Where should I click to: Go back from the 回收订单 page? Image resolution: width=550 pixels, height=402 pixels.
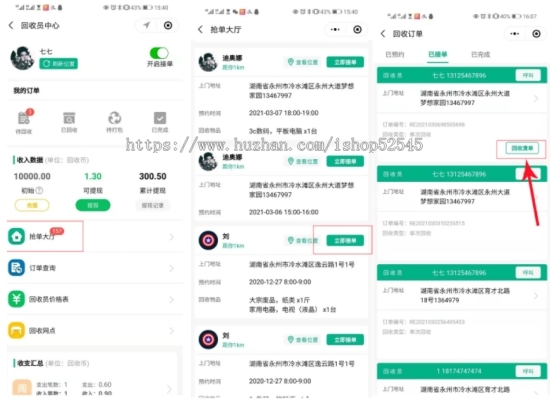383,34
